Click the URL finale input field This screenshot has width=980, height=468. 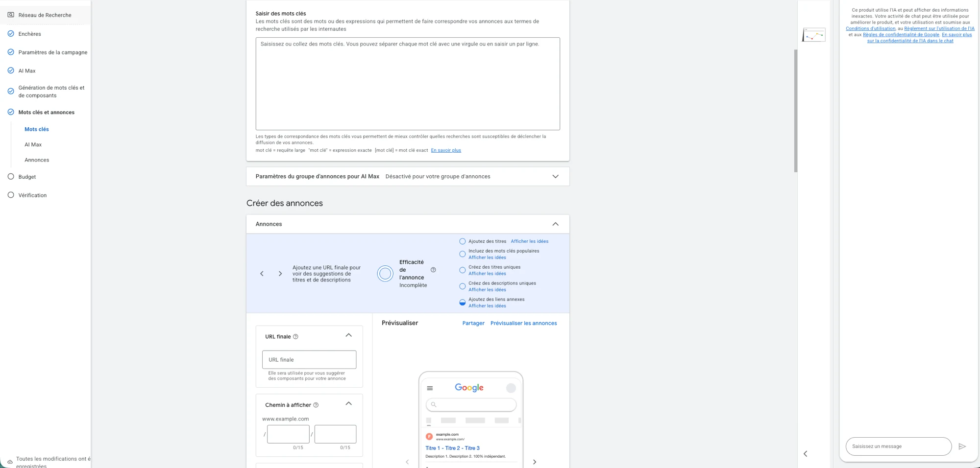pos(309,360)
